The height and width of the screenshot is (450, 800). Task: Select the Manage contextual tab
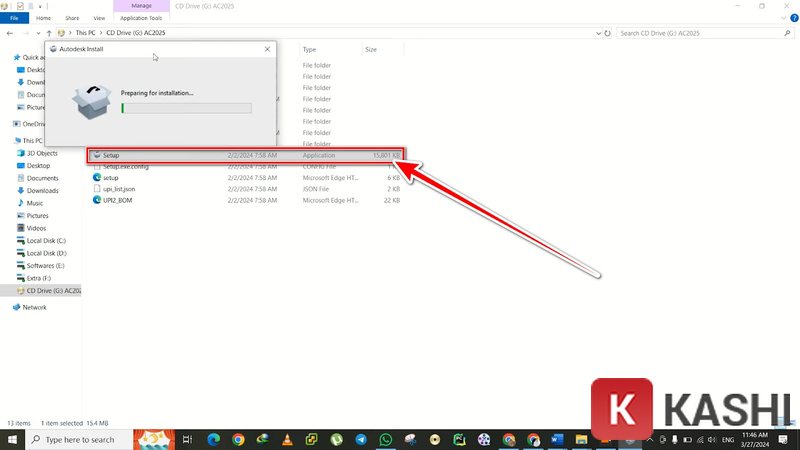coord(141,6)
